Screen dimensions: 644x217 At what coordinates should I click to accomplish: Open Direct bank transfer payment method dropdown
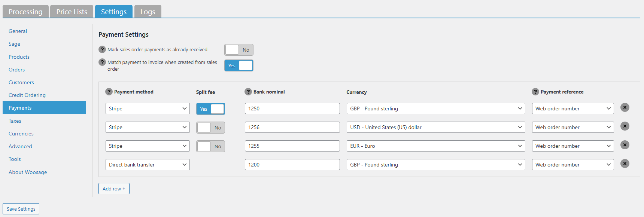[x=148, y=165]
